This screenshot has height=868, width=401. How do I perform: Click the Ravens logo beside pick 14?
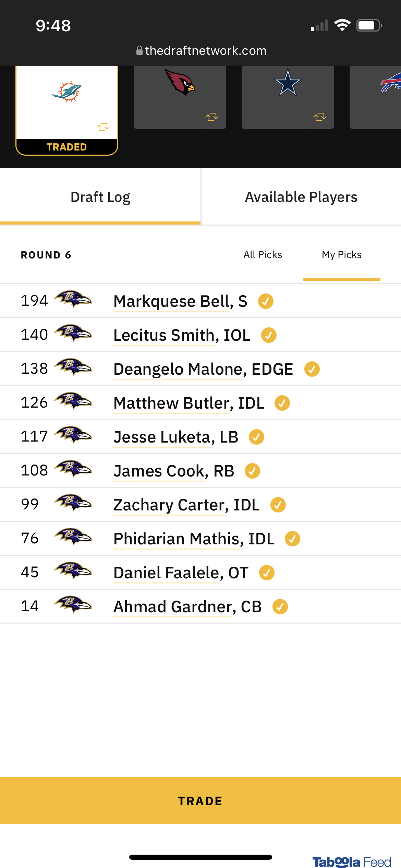(73, 605)
